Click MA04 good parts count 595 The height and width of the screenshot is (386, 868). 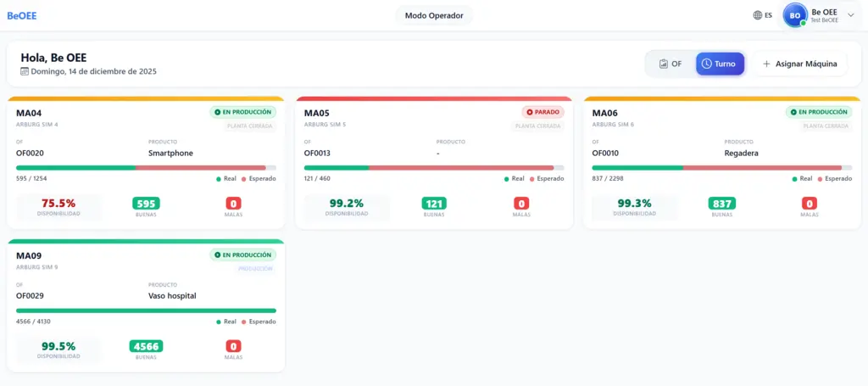146,204
